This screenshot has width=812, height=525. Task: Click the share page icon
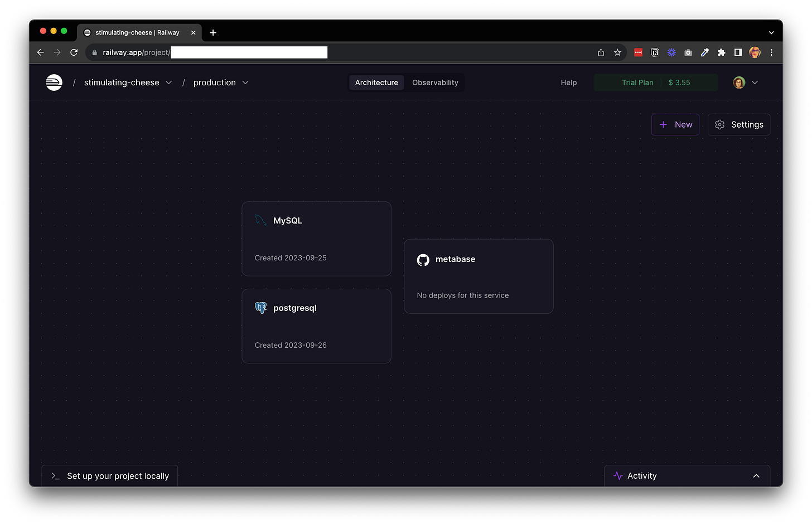pos(601,52)
